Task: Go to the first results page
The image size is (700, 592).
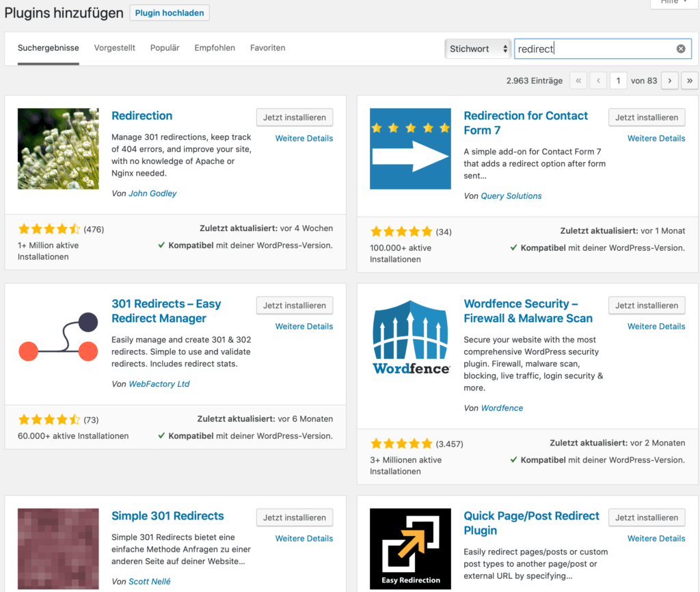Action: (578, 81)
